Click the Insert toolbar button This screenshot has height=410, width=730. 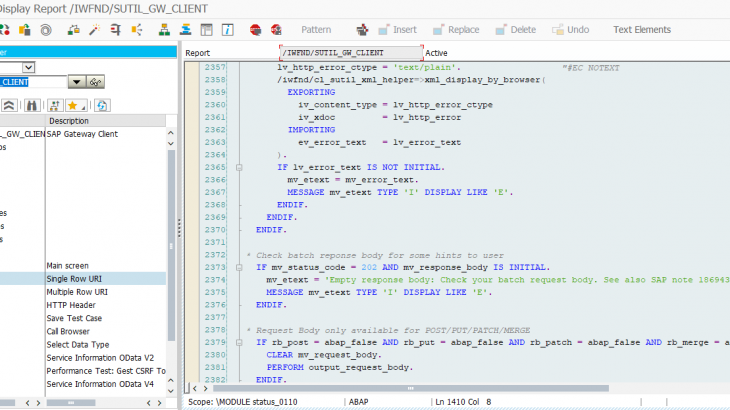coord(398,30)
